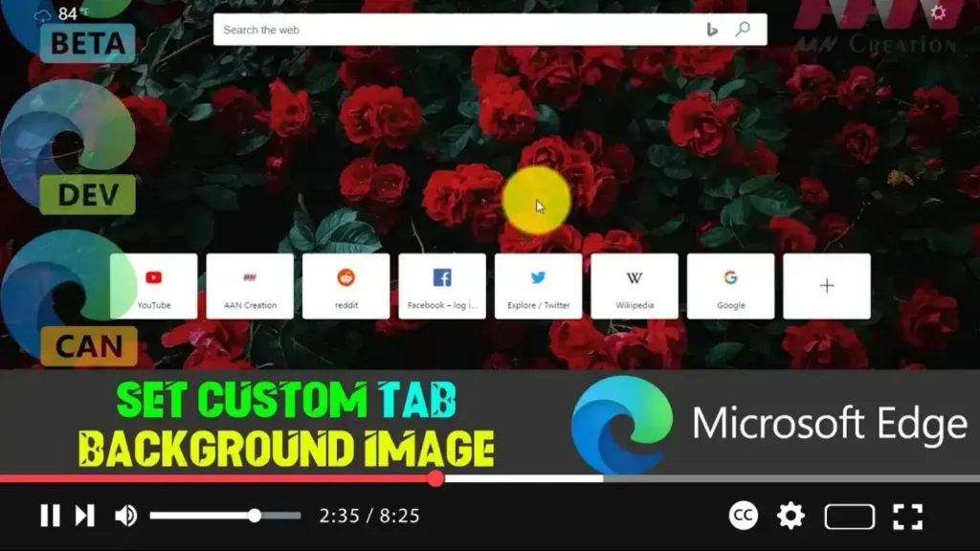Open the Explore / Twitter tile
This screenshot has width=980, height=551.
click(x=538, y=286)
